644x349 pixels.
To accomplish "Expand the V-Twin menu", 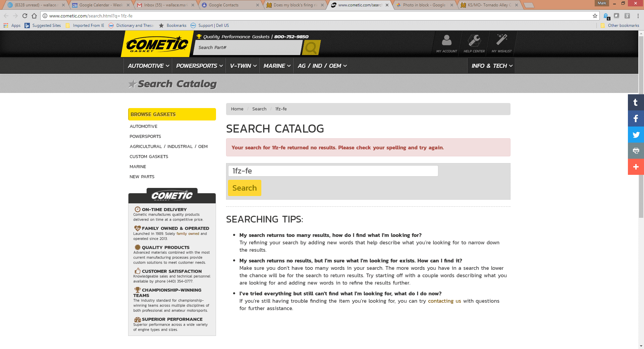I will point(243,66).
